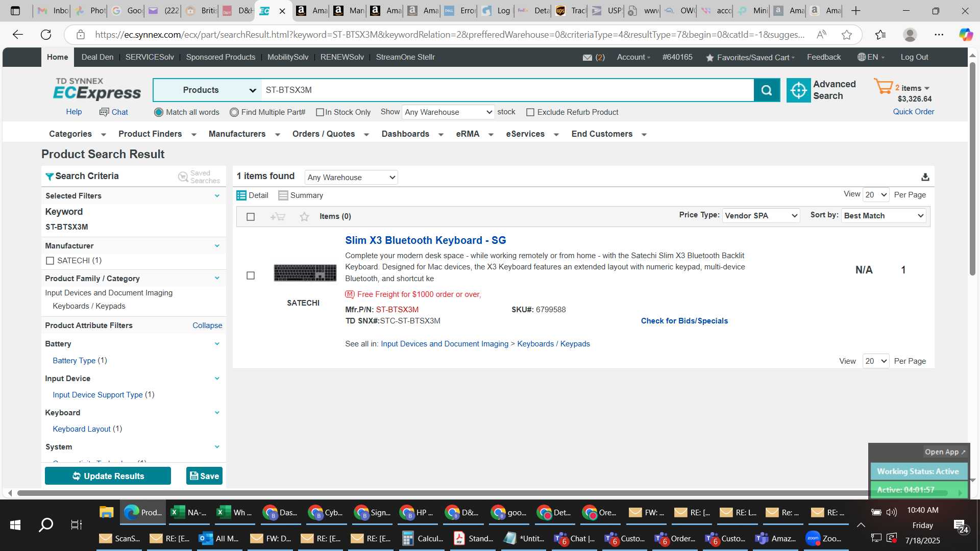The image size is (980, 551).
Task: Check the Slim X3 Keyboard product checkbox
Action: pos(251,275)
